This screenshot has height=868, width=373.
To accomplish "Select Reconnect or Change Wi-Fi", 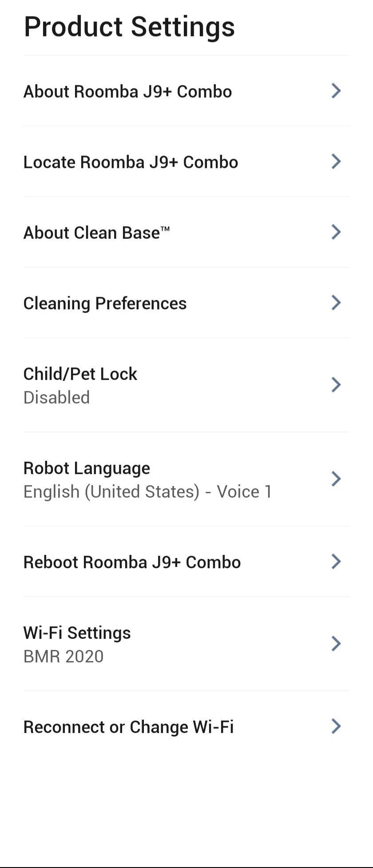I will click(x=128, y=727).
